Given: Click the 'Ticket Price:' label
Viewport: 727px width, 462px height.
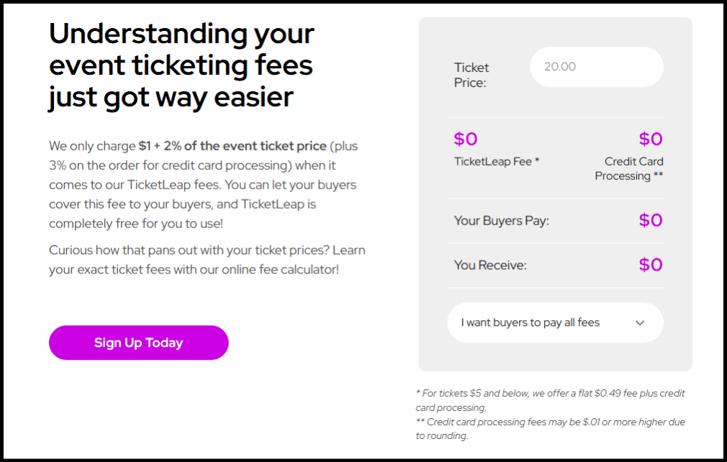Looking at the screenshot, I should point(472,75).
